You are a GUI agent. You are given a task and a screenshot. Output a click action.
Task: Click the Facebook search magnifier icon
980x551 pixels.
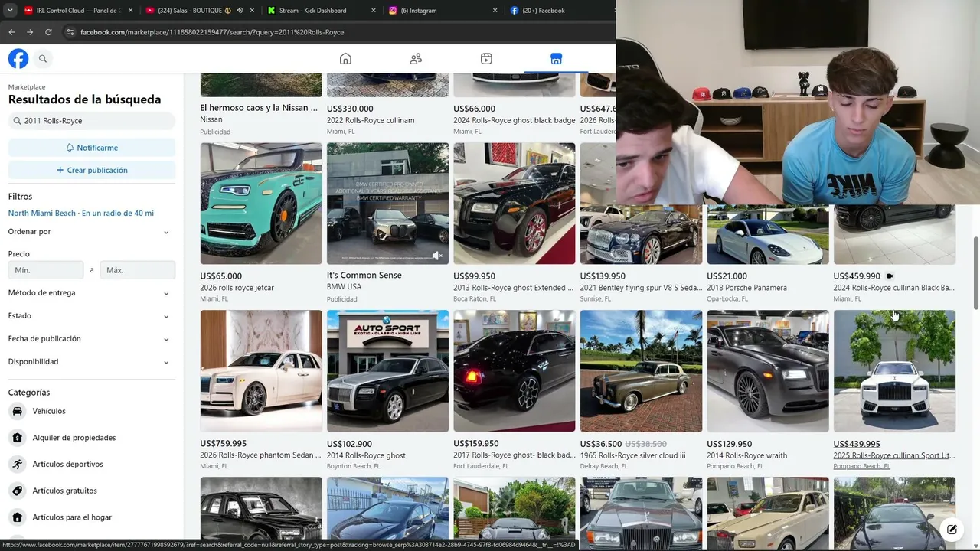pyautogui.click(x=43, y=59)
